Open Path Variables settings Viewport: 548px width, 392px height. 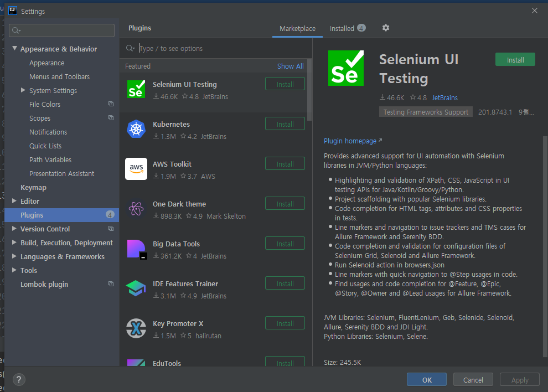tap(50, 160)
